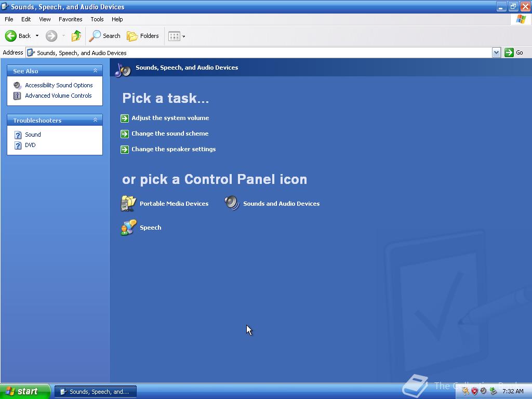Open the Favorites menu
This screenshot has width=532, height=399.
(x=70, y=19)
